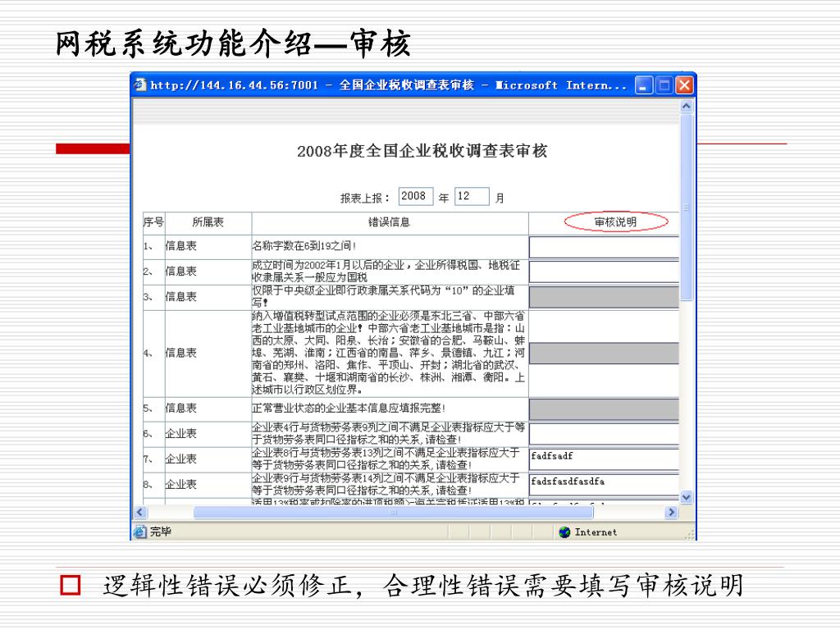
Task: Click the 序号 column header
Action: click(153, 221)
